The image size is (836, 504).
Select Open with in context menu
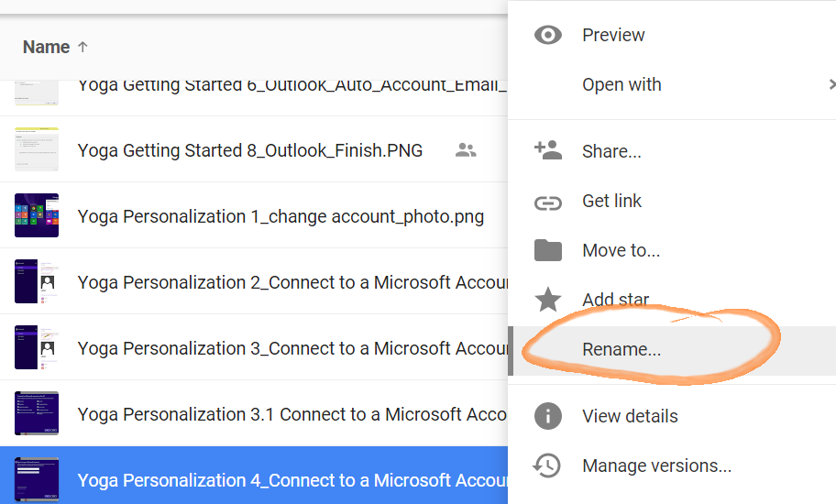[x=621, y=84]
